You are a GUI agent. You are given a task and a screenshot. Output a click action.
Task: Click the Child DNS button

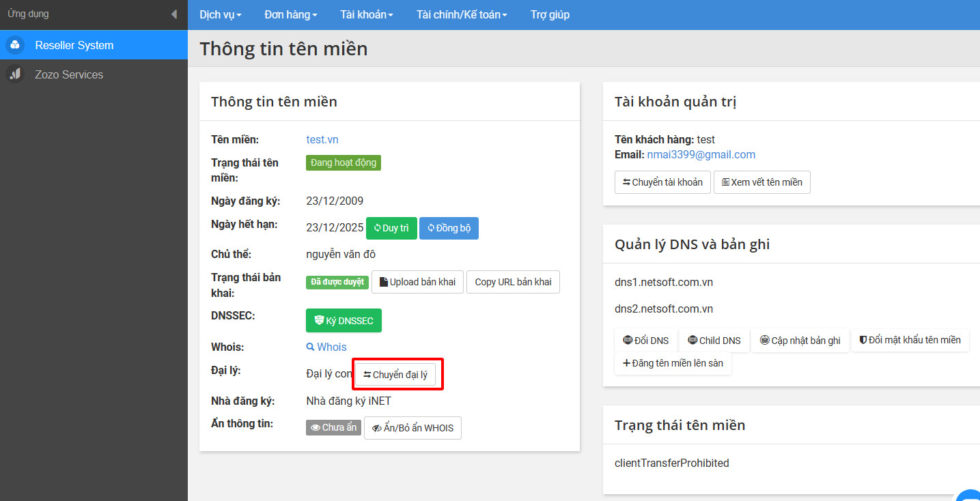click(x=714, y=340)
